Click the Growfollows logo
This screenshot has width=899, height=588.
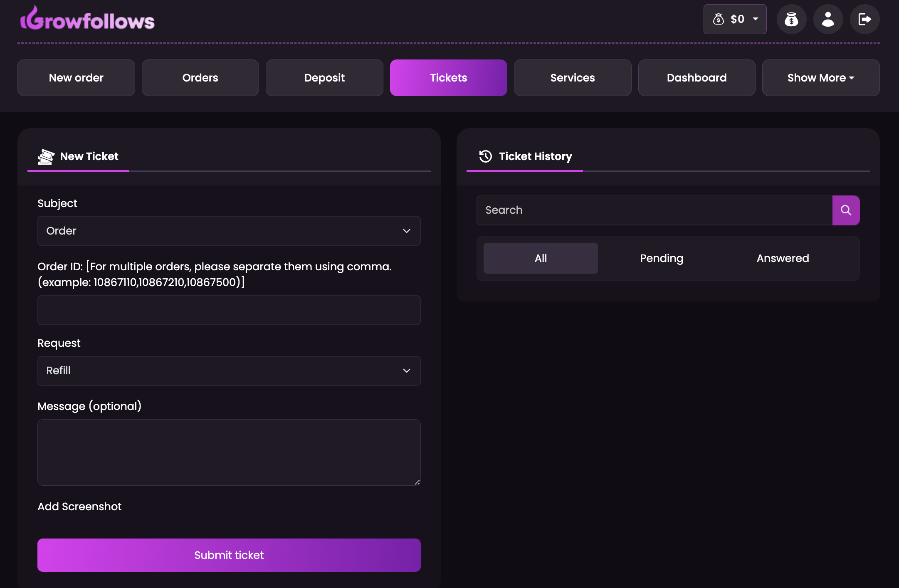(x=87, y=19)
